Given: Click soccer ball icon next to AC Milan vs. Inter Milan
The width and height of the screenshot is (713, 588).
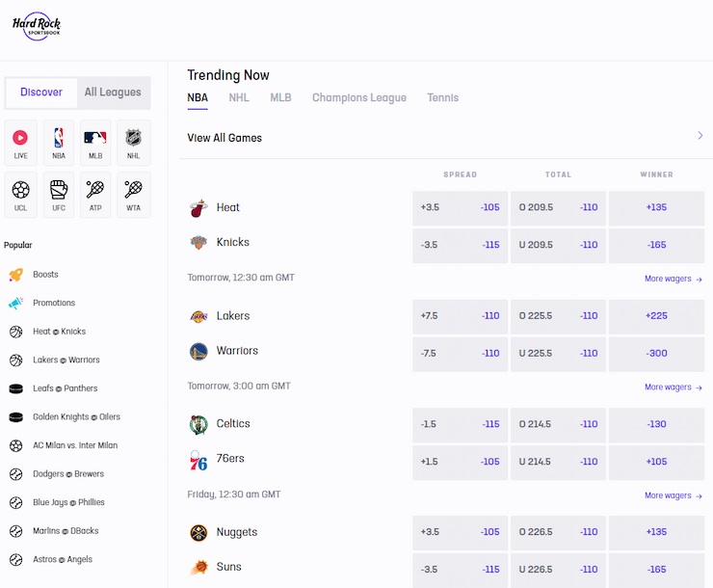Looking at the screenshot, I should (16, 445).
